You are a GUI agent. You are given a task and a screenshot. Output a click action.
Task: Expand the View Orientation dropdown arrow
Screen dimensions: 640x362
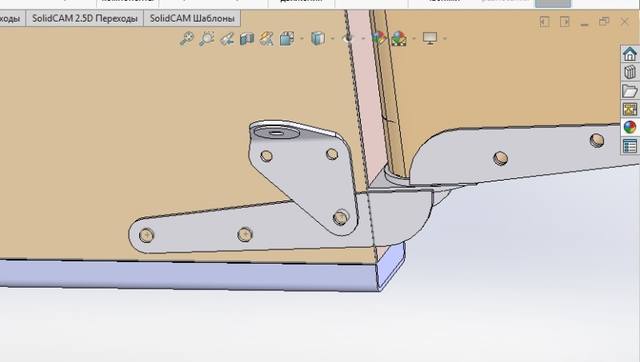(x=302, y=39)
